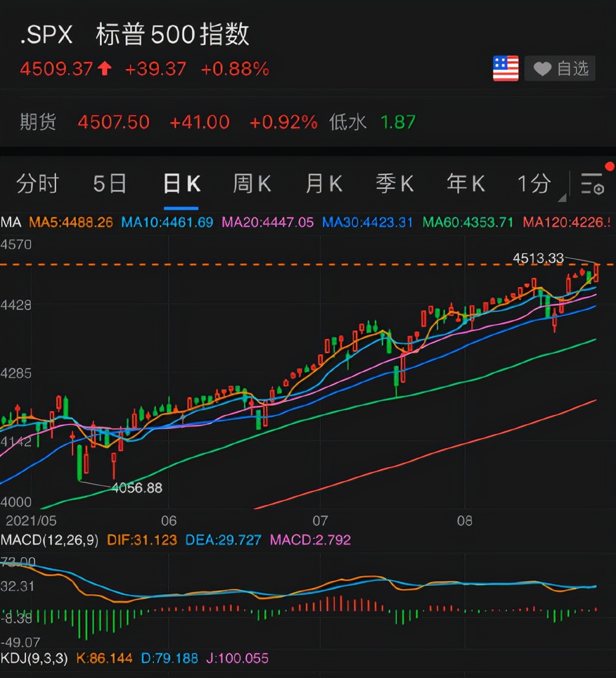
Task: Click the 08 month axis label
Action: pyautogui.click(x=465, y=520)
